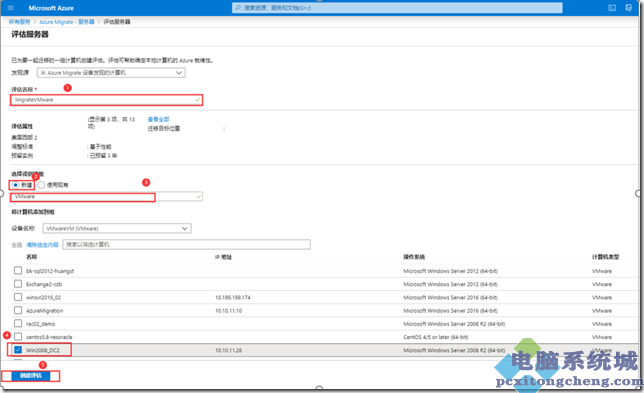Click the 操作系统 column header
644x393 pixels.
click(414, 257)
